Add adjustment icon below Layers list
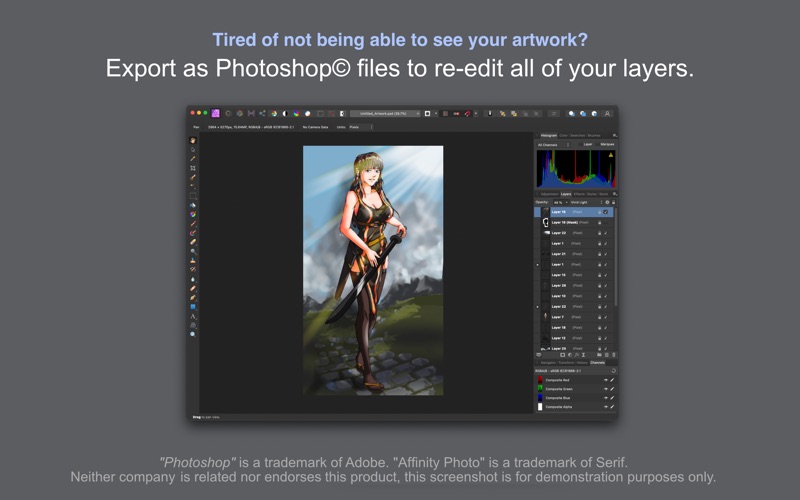 tap(570, 355)
